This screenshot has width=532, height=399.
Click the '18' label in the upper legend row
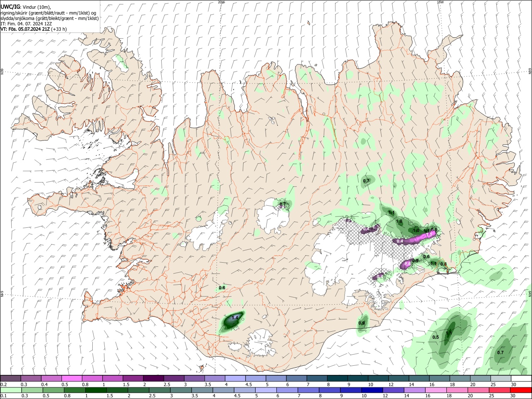(x=453, y=384)
